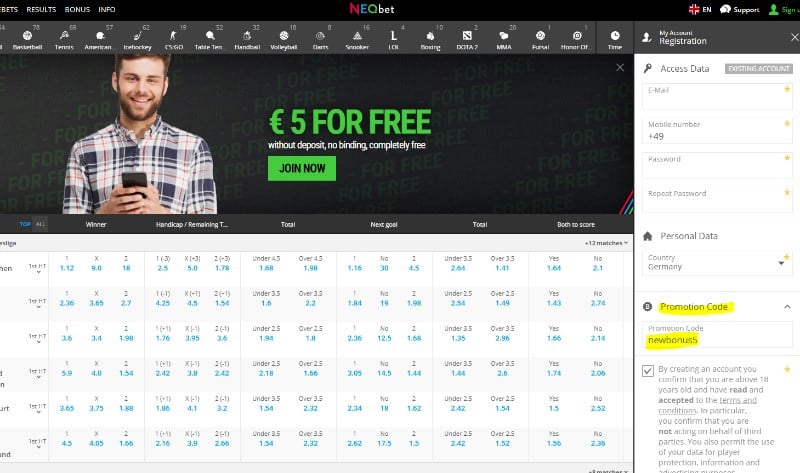Click the UK flag language icon

coord(694,9)
